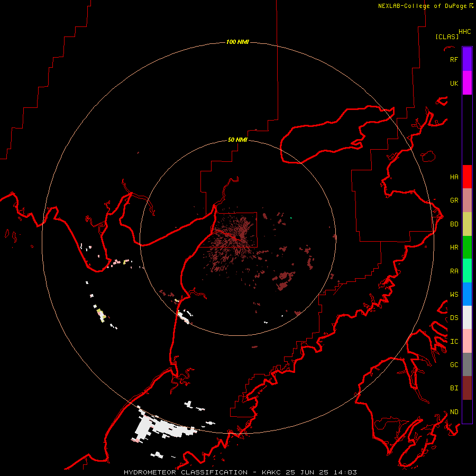Click the "GC" legend label

coord(454,364)
